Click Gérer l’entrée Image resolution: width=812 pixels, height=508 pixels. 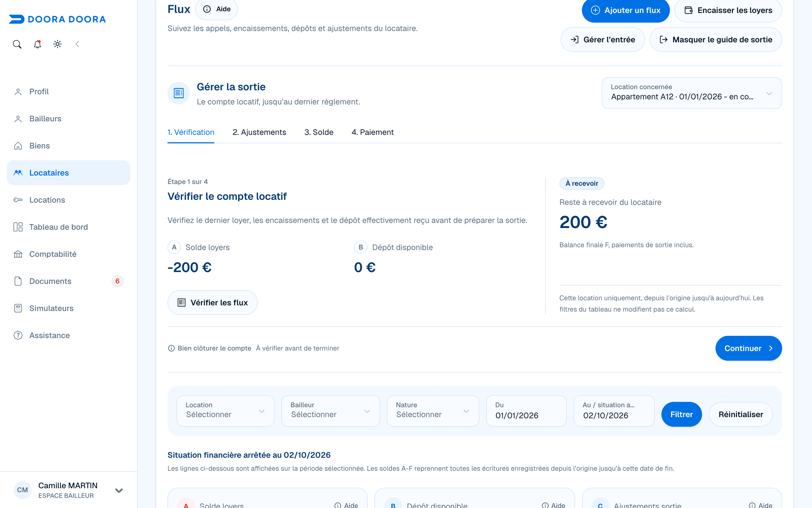coord(603,40)
